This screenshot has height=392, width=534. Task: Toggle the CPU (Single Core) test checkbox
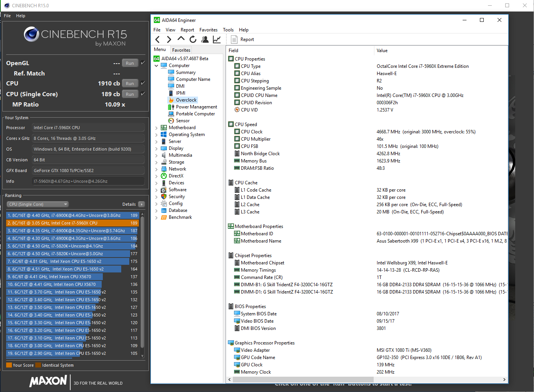[x=143, y=94]
